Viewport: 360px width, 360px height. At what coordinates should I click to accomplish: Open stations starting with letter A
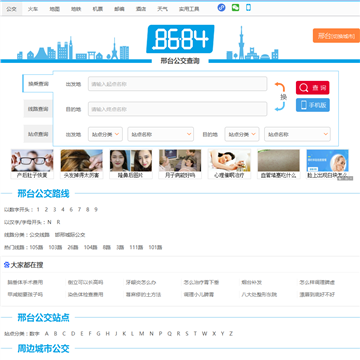click(x=47, y=333)
